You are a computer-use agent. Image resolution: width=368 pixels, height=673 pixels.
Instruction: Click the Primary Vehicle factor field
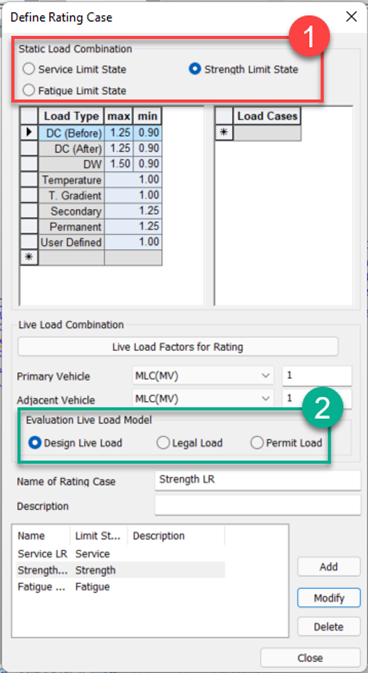point(317,376)
